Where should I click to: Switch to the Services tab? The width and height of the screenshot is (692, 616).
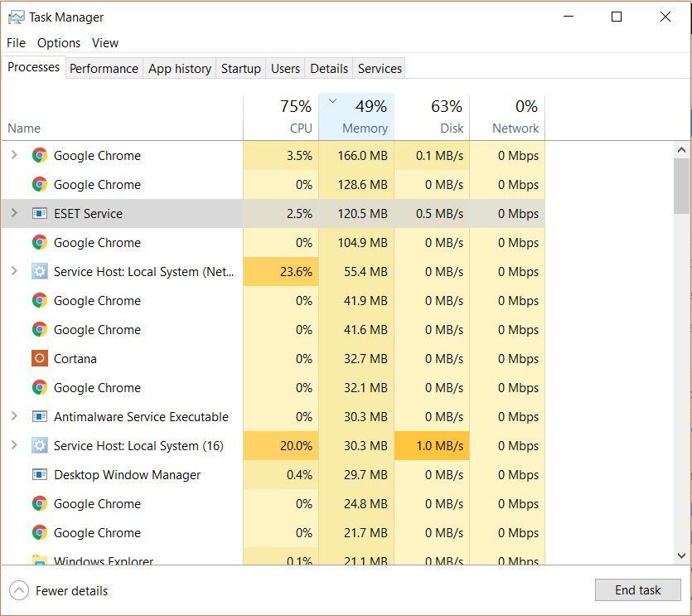pos(380,69)
